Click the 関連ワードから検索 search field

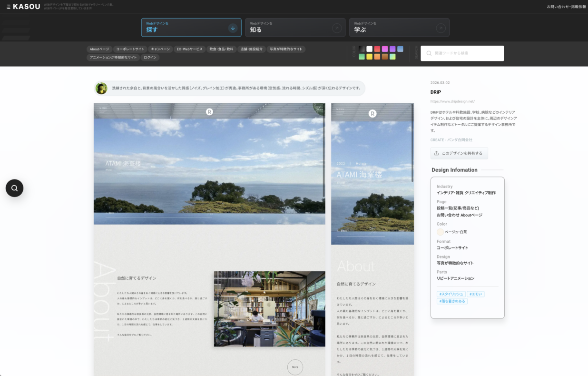coord(466,53)
